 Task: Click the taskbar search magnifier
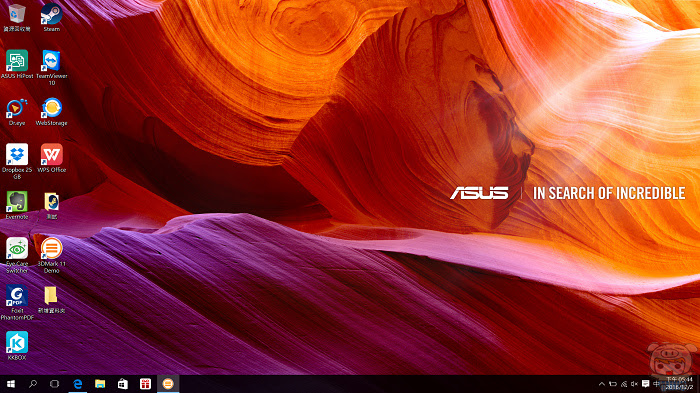tap(33, 384)
